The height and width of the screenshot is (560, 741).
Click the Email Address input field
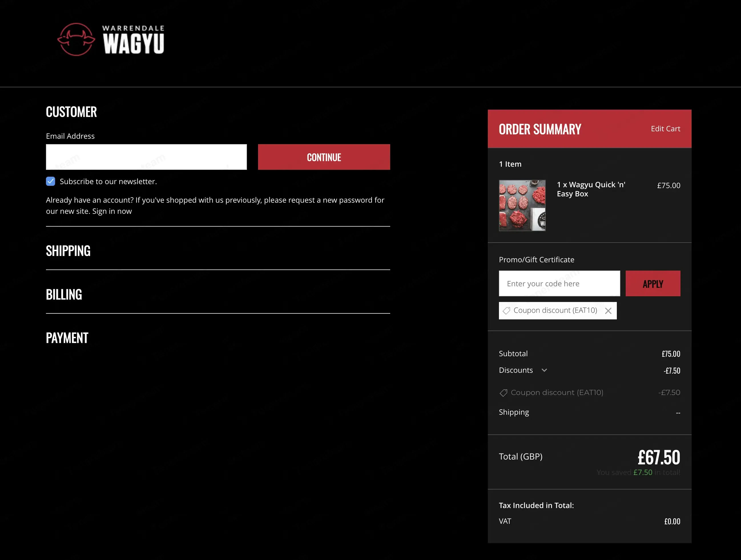(x=146, y=157)
